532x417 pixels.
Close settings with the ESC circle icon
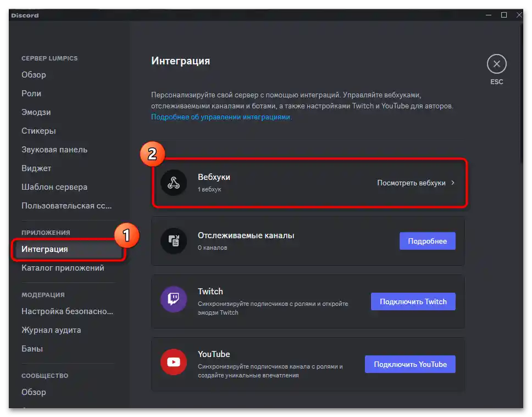[496, 64]
